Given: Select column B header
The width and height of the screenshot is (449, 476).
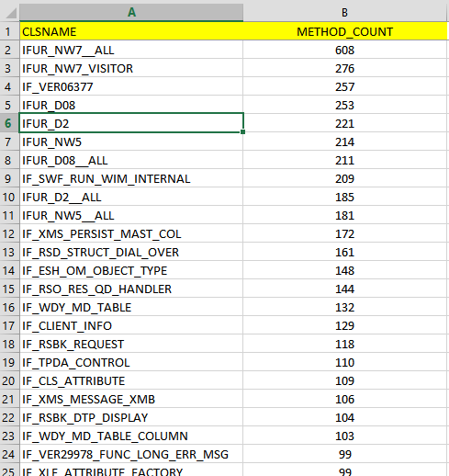Looking at the screenshot, I should click(x=345, y=12).
